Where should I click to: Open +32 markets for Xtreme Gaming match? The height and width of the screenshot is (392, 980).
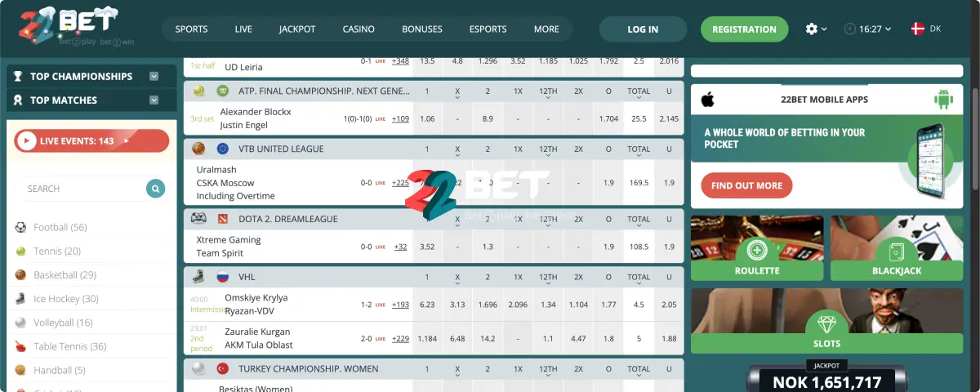pos(400,247)
